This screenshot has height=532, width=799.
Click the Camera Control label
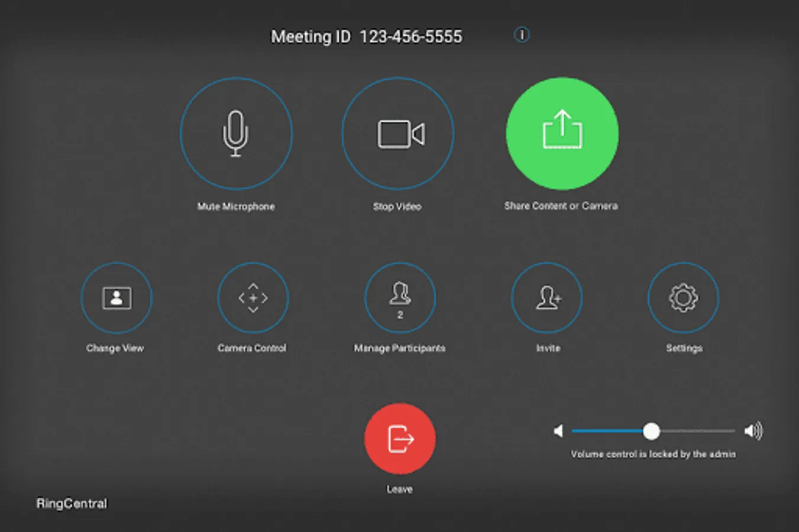(252, 348)
